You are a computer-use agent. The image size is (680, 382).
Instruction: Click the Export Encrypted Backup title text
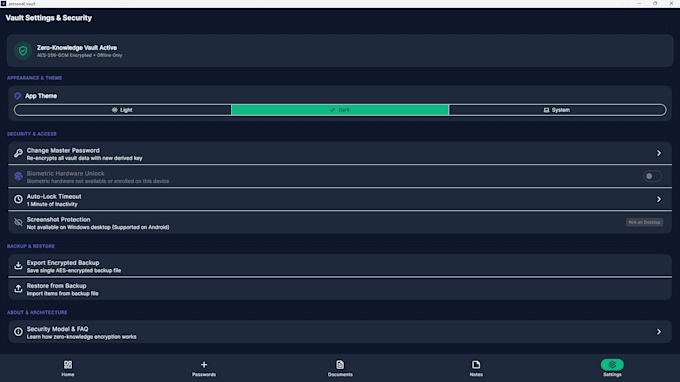pyautogui.click(x=63, y=263)
